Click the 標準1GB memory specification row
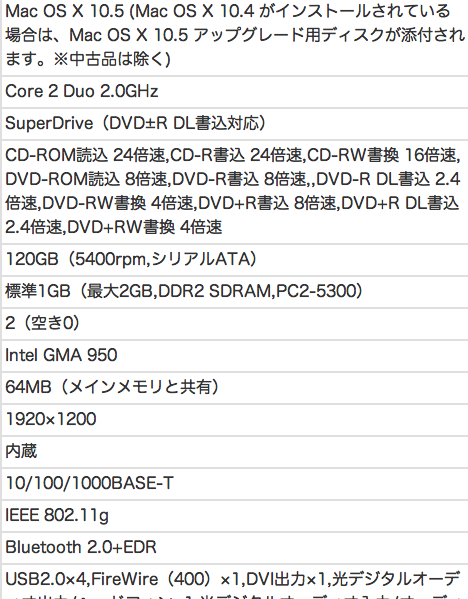Viewport: 468px width, 599px height. pos(235,292)
